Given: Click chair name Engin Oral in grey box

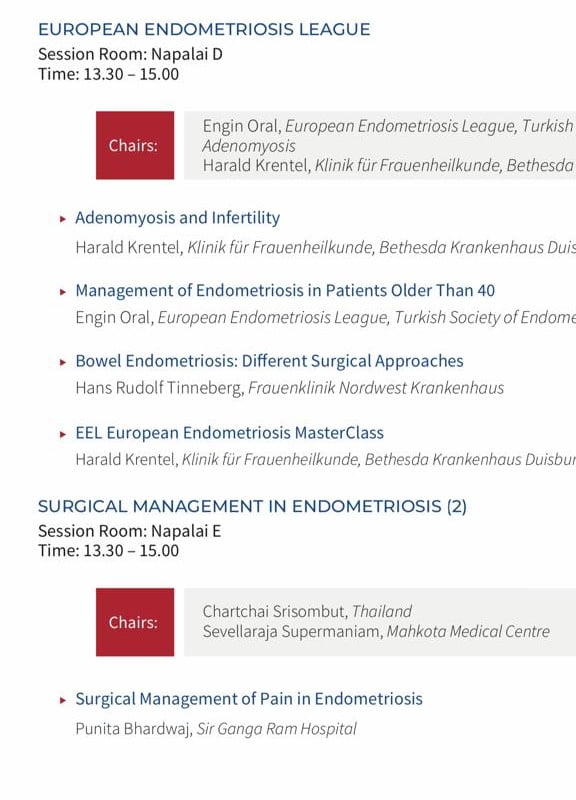Looking at the screenshot, I should click(241, 126).
